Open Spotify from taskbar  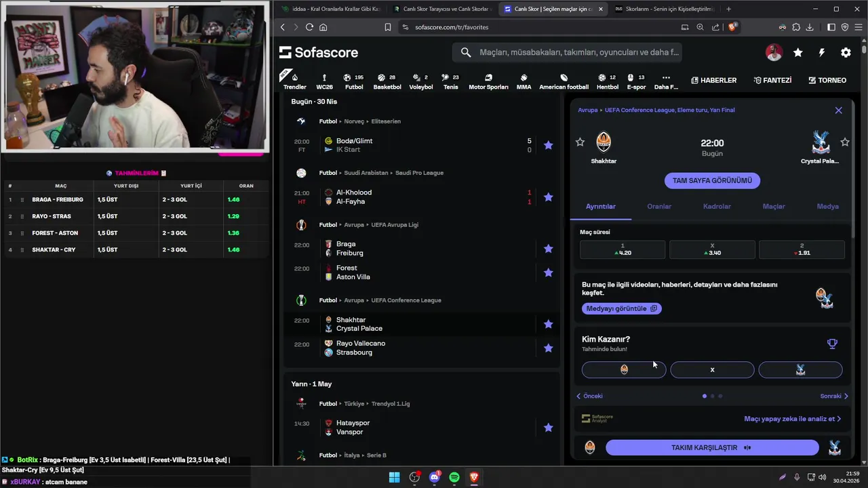click(x=454, y=477)
